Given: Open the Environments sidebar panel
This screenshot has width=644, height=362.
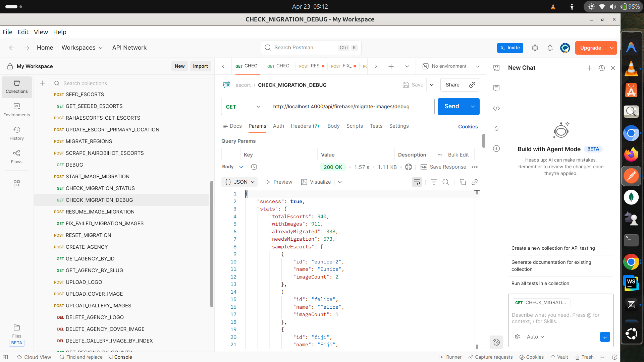Looking at the screenshot, I should (17, 110).
